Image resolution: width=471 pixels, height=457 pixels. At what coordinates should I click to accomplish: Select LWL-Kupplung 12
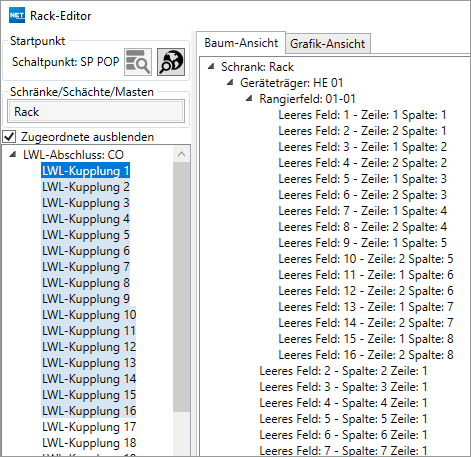(89, 347)
